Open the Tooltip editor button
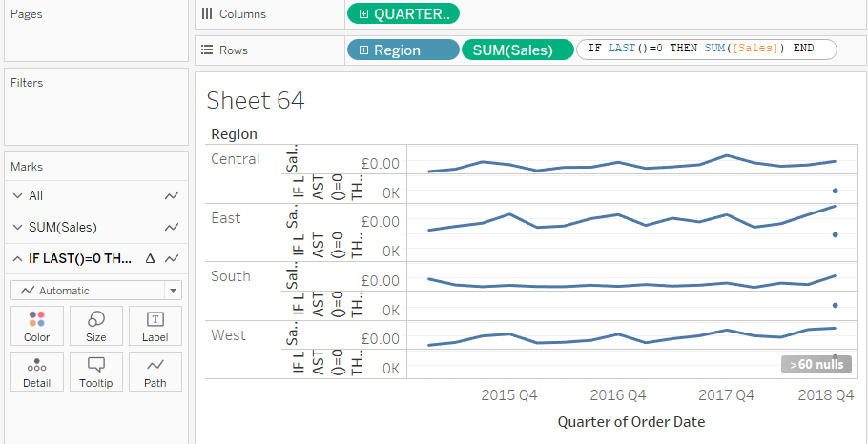The height and width of the screenshot is (444, 868). [96, 372]
